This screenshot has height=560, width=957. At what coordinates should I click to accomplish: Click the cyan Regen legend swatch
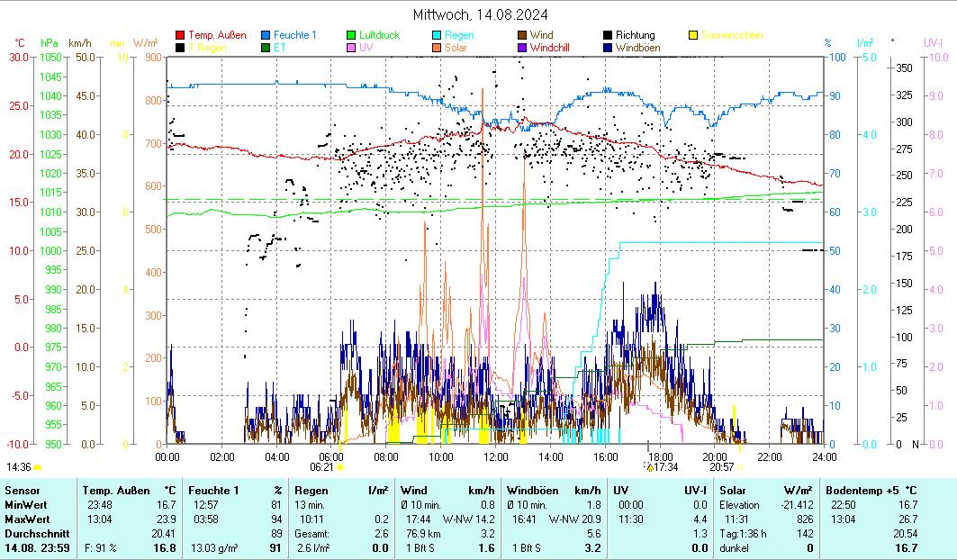[x=437, y=36]
